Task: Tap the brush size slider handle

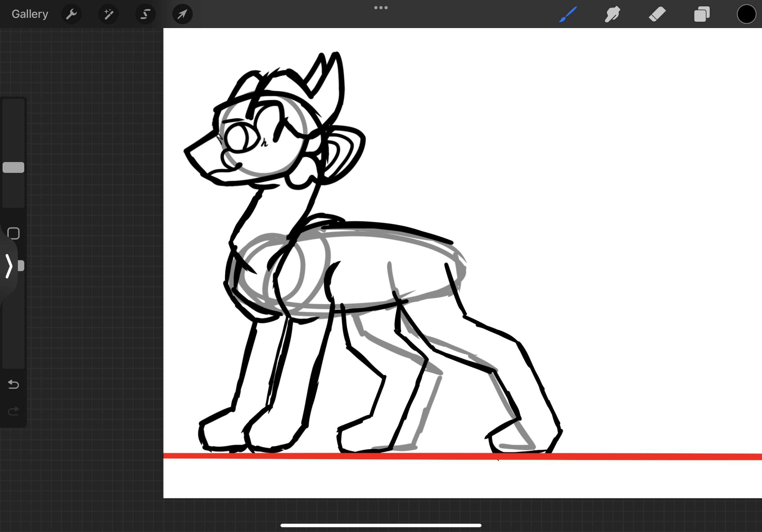Action: coord(13,167)
